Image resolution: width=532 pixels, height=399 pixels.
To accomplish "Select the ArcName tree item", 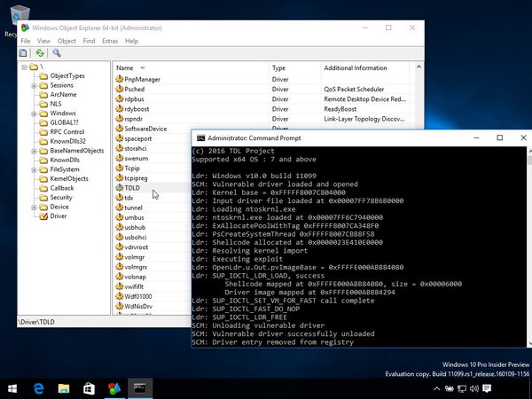I will pyautogui.click(x=63, y=94).
